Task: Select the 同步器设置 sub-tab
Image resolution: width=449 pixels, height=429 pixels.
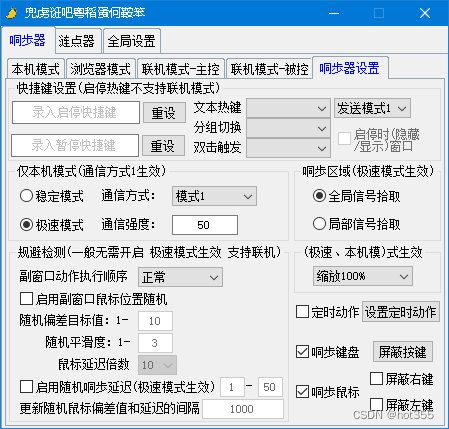Action: point(350,68)
